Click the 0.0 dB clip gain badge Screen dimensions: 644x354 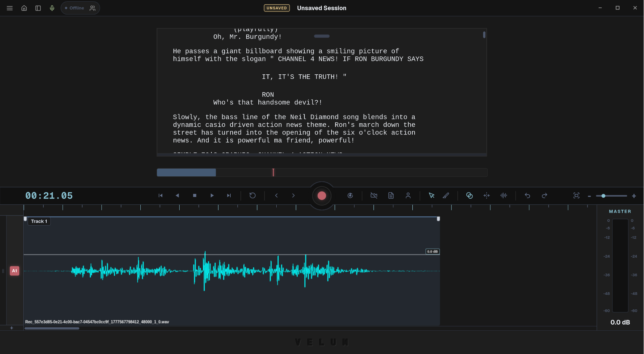pyautogui.click(x=432, y=252)
